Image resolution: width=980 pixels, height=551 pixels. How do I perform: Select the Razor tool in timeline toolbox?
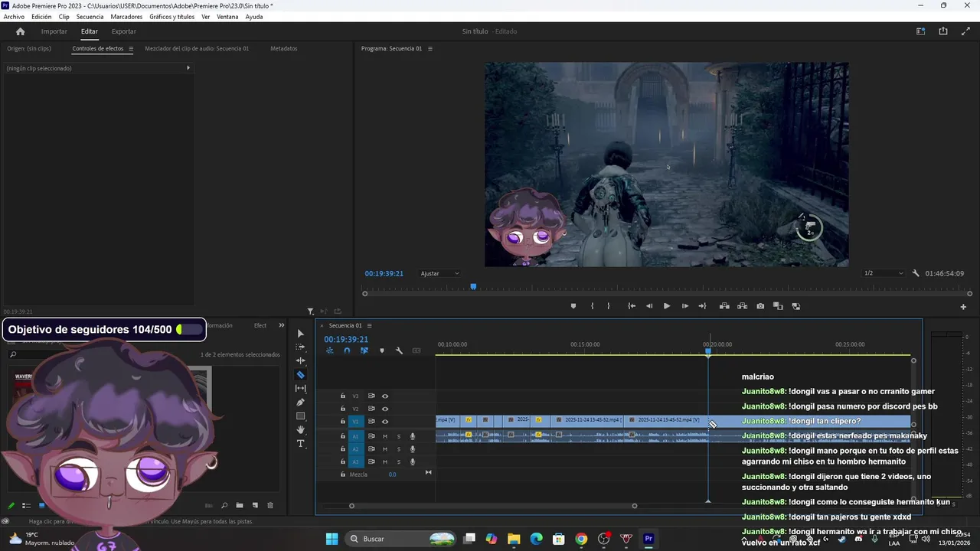300,375
